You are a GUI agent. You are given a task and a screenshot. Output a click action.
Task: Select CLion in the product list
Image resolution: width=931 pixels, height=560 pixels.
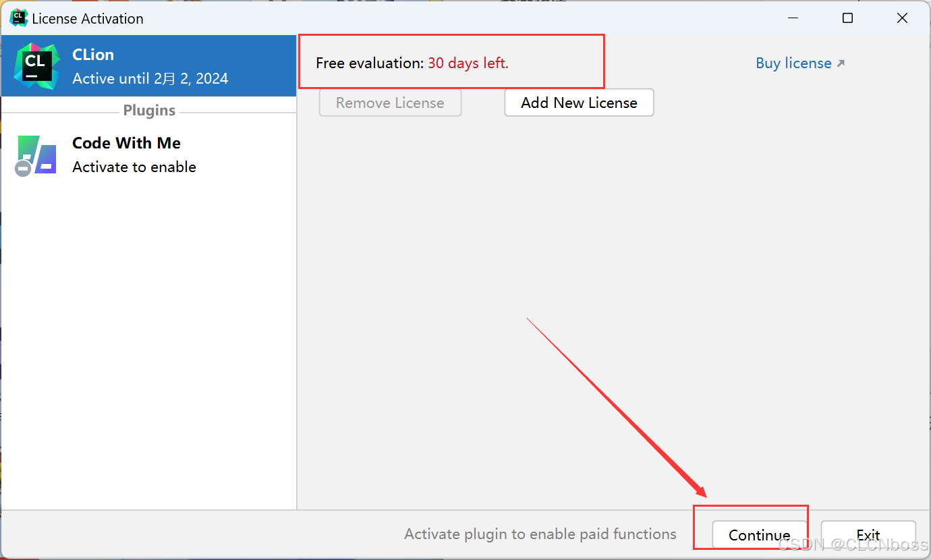point(148,66)
